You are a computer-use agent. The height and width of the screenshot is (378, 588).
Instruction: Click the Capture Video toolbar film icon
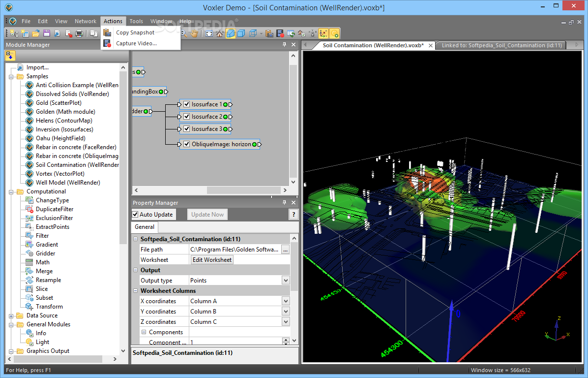pos(280,33)
